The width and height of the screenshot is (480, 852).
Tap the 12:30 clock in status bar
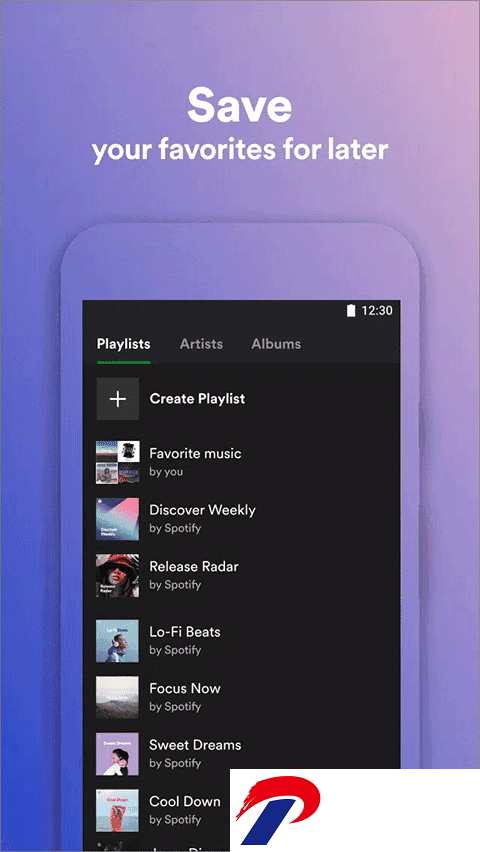(x=377, y=311)
